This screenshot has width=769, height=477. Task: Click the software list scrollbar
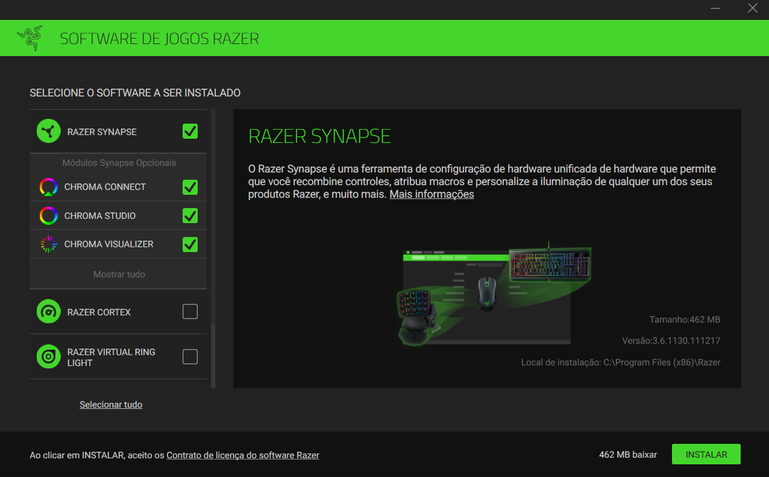tap(213, 248)
